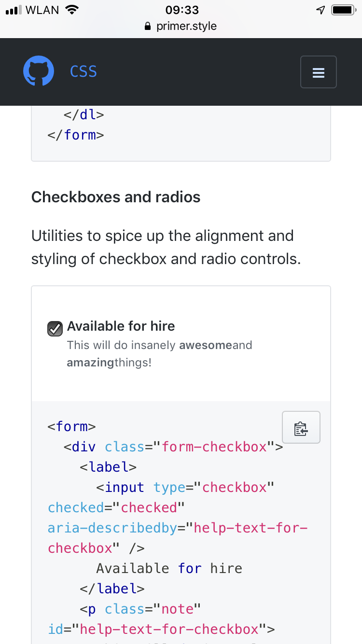Toggle the checkbox via its "Available for hire" label

[121, 326]
